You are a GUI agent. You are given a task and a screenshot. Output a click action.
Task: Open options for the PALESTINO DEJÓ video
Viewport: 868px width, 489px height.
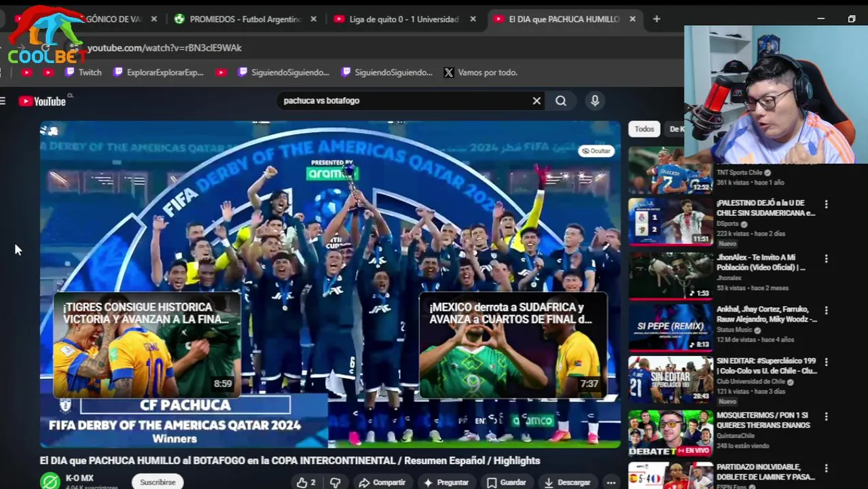click(826, 204)
